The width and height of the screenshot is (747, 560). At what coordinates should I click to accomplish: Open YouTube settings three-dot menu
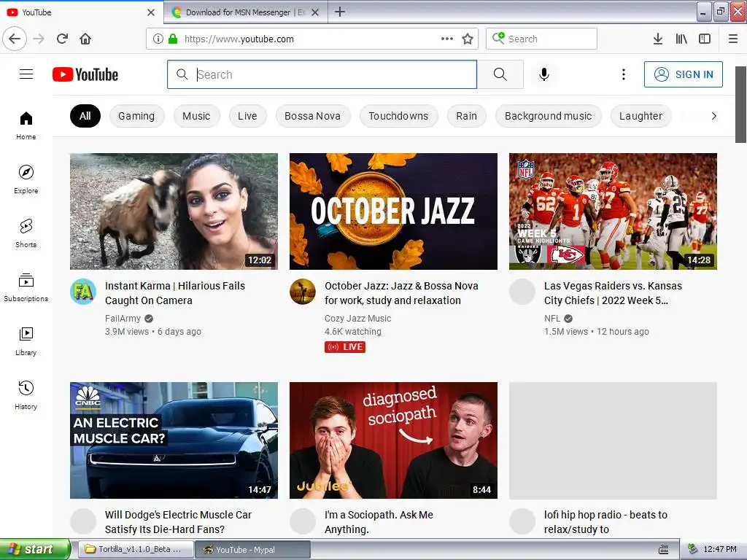624,74
